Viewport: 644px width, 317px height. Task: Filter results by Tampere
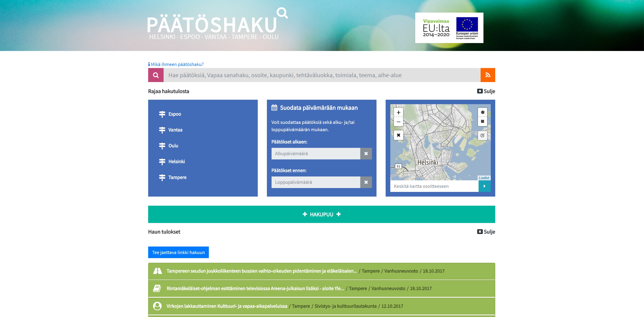tap(177, 177)
